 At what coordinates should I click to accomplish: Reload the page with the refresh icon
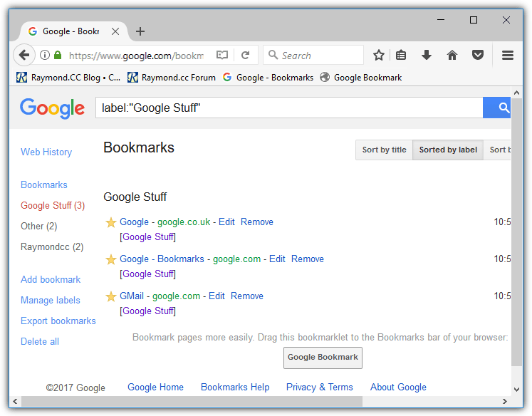(245, 55)
